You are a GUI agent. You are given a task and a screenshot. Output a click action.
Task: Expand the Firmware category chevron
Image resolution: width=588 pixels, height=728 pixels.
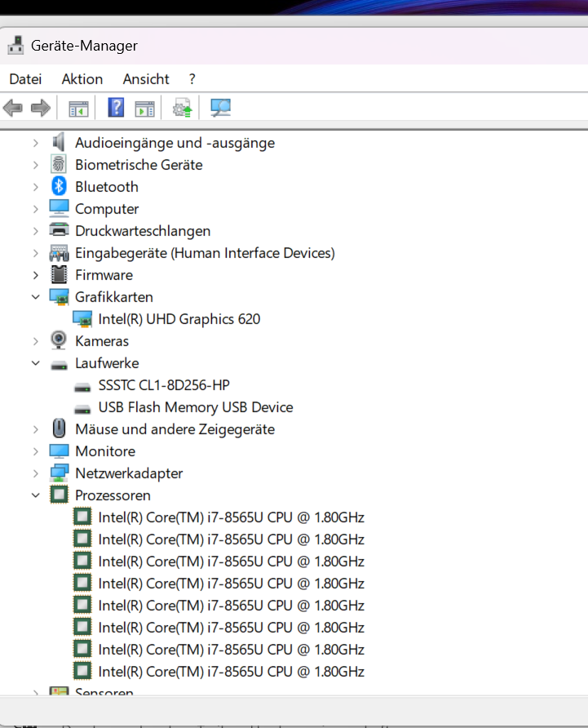(36, 275)
